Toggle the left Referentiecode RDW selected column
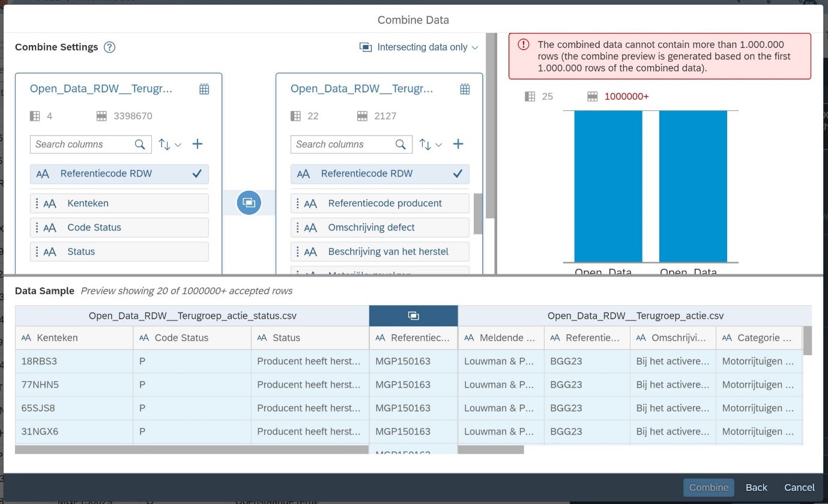Screen dimensions: 828x504 119,174
